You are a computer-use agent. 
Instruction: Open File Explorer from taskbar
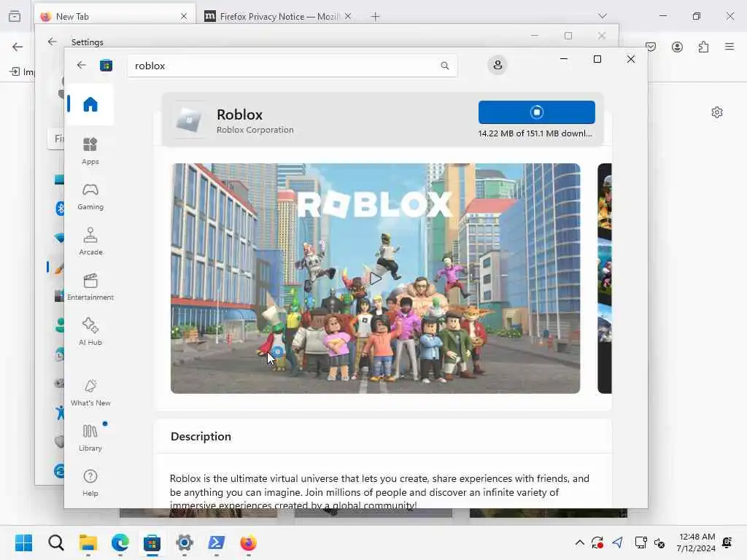coord(88,542)
